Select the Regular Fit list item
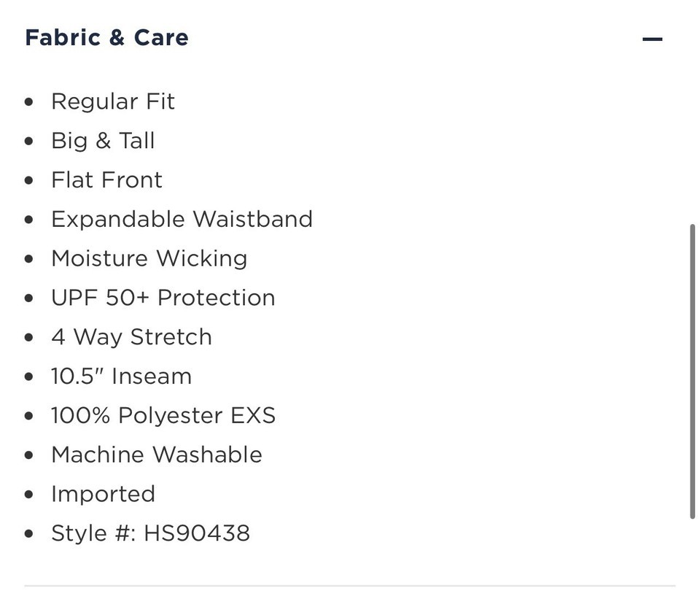 [113, 101]
